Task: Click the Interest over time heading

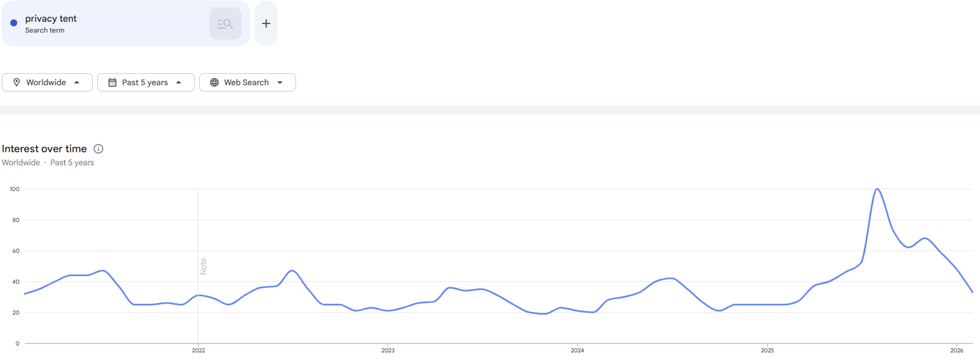Action: (44, 149)
